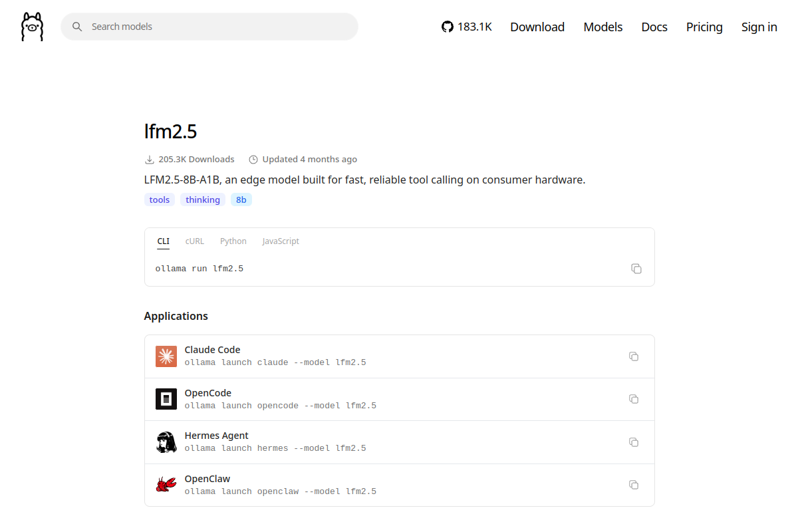
Task: Click the magnifying glass search icon
Action: point(77,27)
